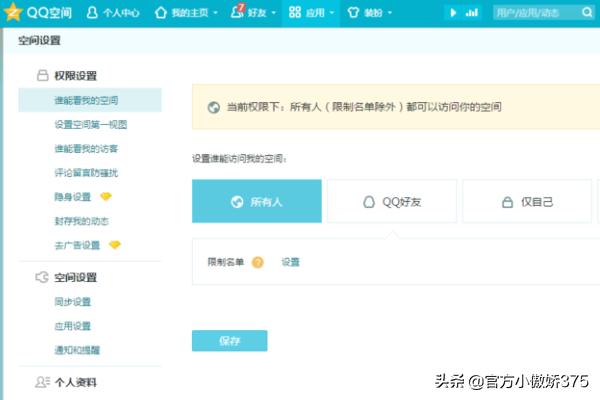
Task: Select the 仅自己 access option
Action: click(526, 201)
